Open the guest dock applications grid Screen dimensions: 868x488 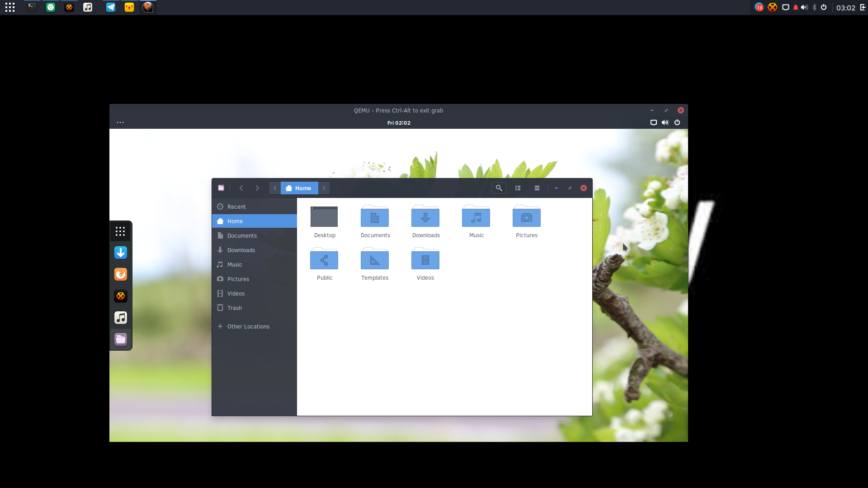tap(120, 231)
